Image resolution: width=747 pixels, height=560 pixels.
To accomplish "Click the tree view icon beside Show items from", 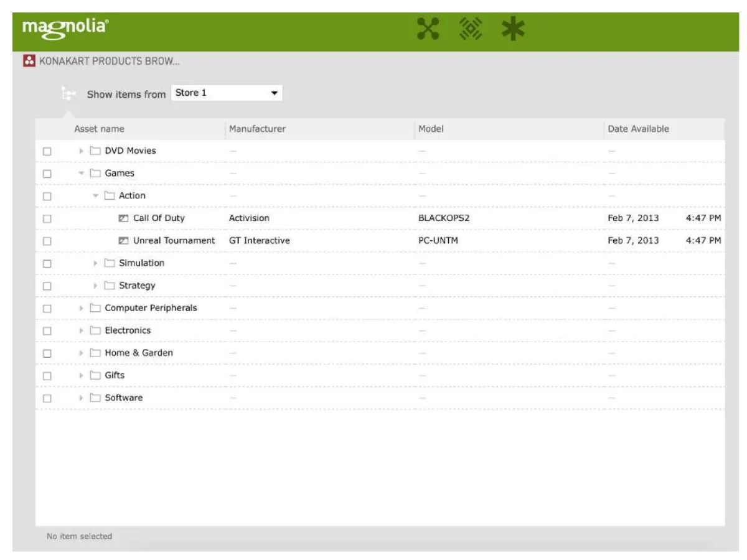I will (x=68, y=92).
